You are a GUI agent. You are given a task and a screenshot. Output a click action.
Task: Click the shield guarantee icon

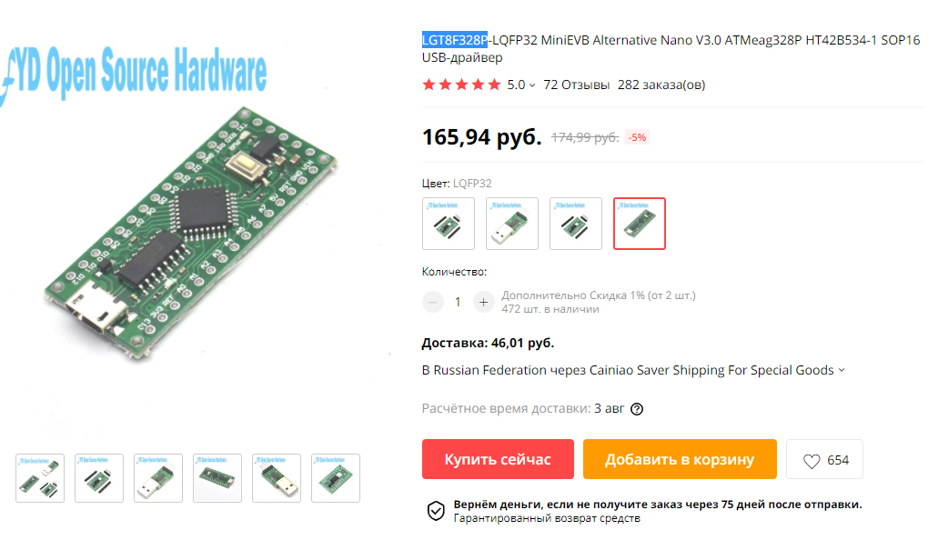[436, 511]
